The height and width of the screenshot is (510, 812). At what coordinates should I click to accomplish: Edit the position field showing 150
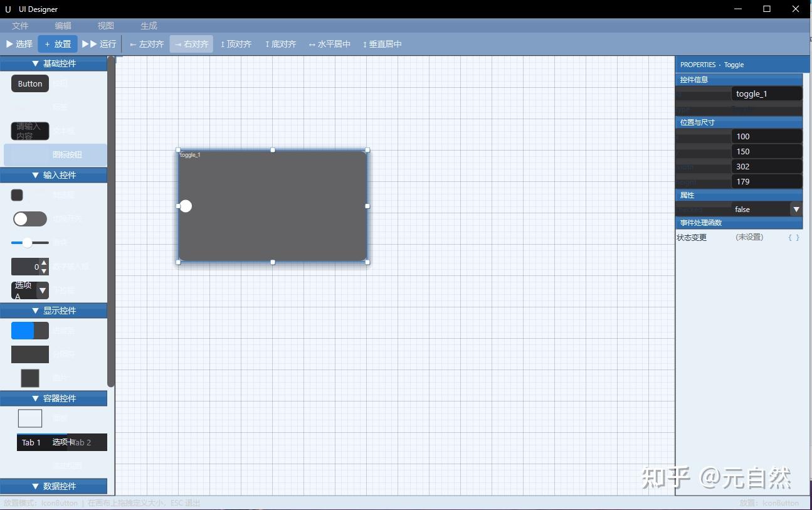(x=767, y=151)
